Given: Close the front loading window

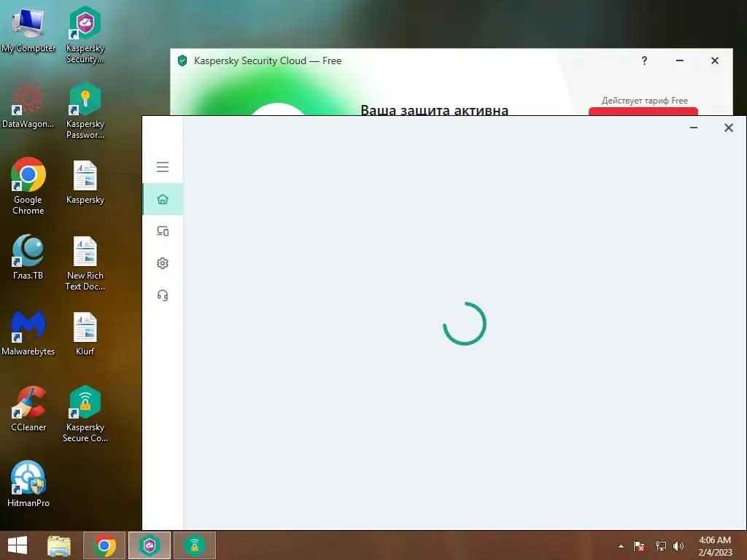Looking at the screenshot, I should (x=729, y=128).
